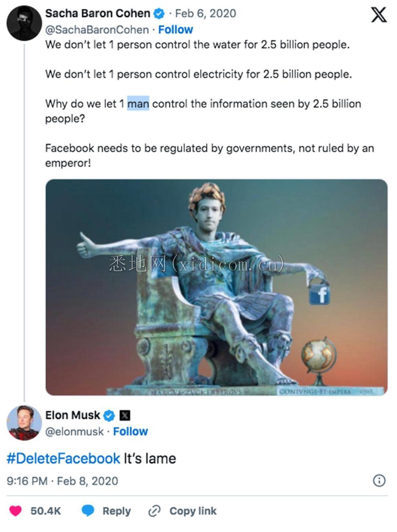This screenshot has height=532, width=397.
Task: Click the blue reply bubble icon
Action: [88, 511]
